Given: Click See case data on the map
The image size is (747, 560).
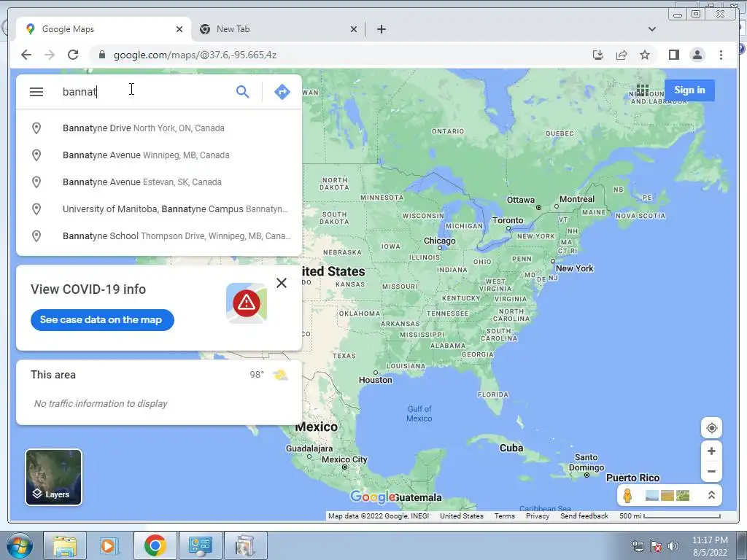Looking at the screenshot, I should [102, 319].
